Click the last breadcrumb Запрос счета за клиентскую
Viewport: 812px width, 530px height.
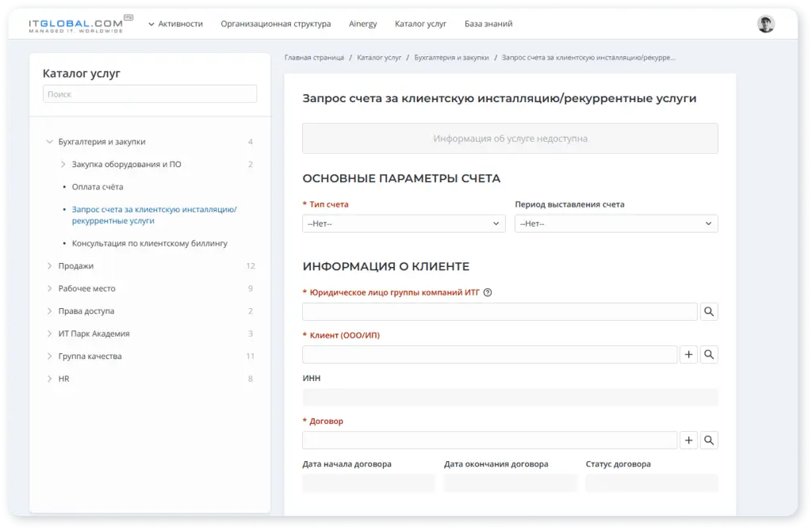click(588, 58)
